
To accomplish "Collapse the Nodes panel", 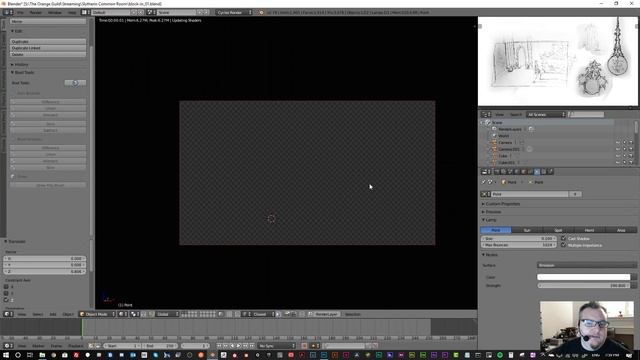I will (x=490, y=255).
